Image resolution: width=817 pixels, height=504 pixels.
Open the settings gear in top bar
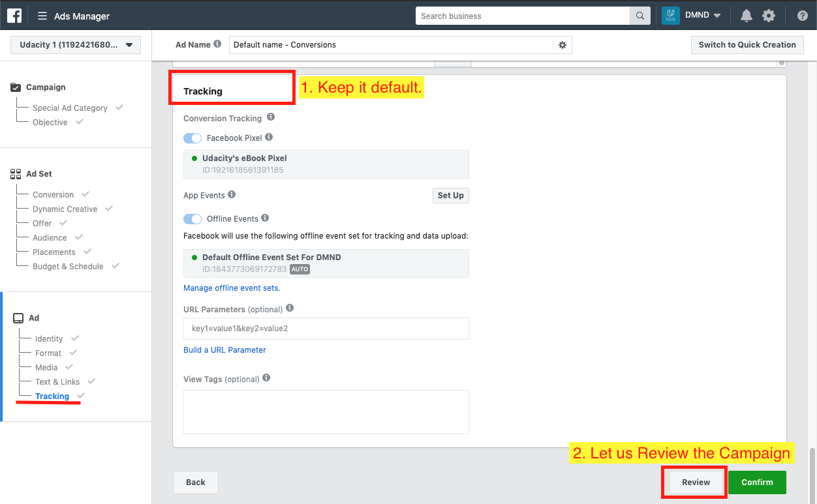(769, 16)
